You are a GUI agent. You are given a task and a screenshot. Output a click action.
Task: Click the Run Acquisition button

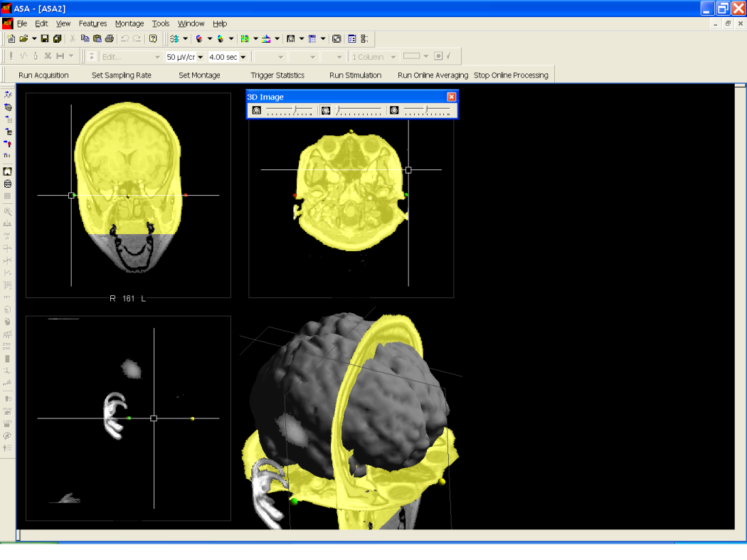pyautogui.click(x=43, y=75)
